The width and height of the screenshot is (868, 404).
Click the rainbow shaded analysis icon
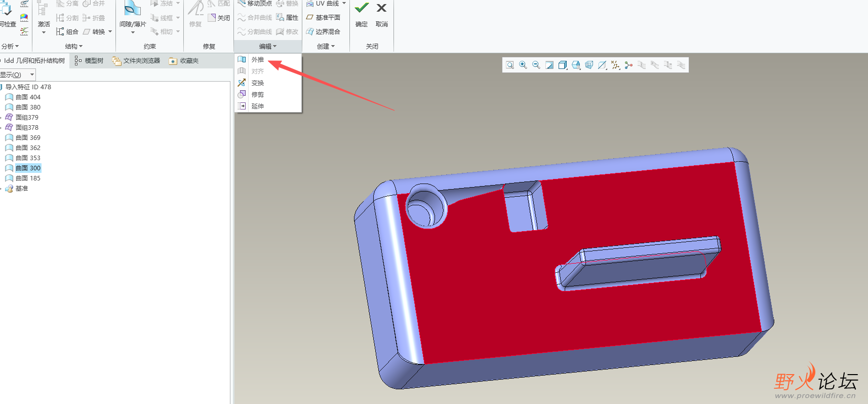24,18
